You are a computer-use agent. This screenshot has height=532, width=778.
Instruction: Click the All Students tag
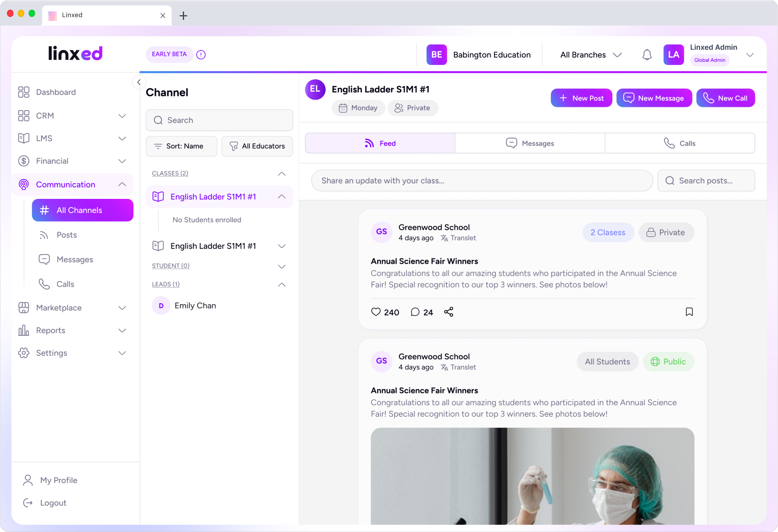point(607,362)
